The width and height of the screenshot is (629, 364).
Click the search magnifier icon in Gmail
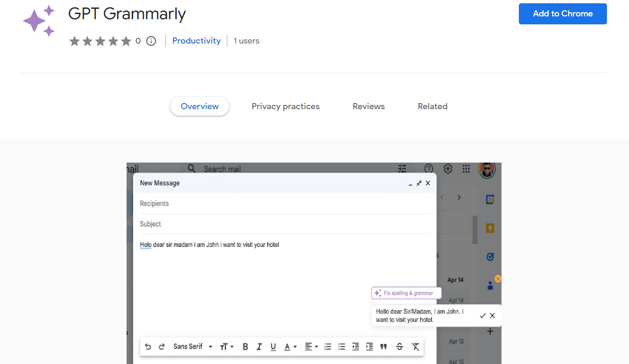192,168
